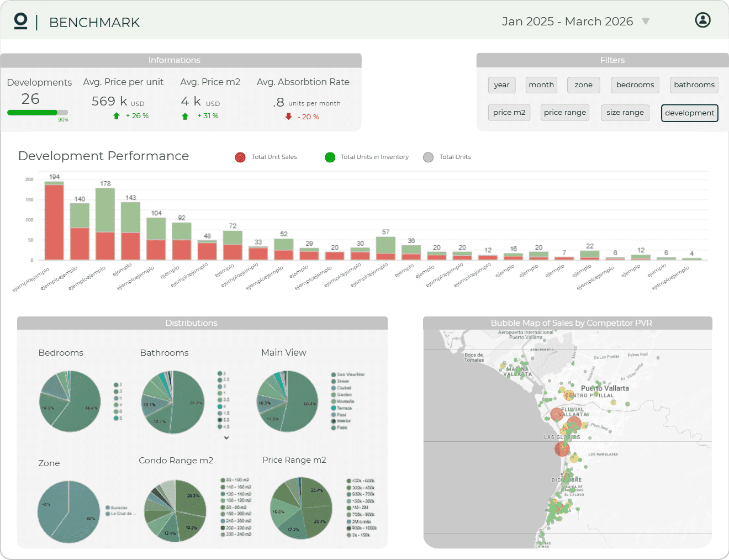Select the bar labeled 92
The width and height of the screenshot is (729, 560).
coord(182,241)
